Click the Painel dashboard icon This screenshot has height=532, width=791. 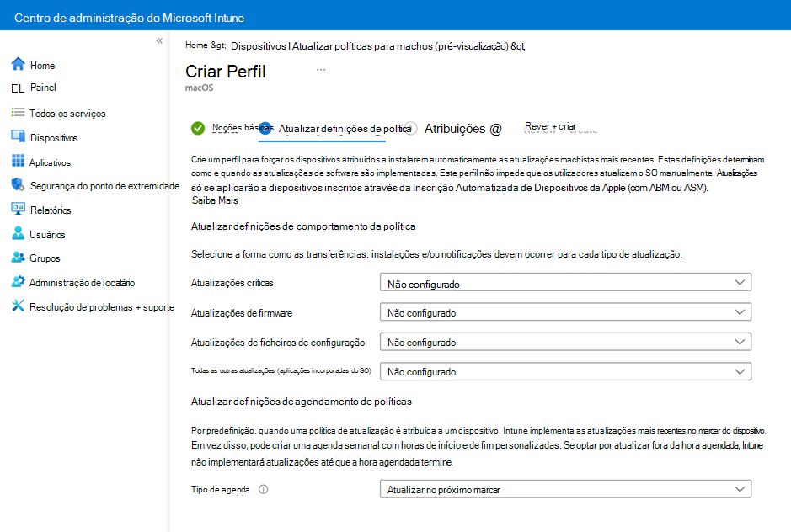coord(18,88)
